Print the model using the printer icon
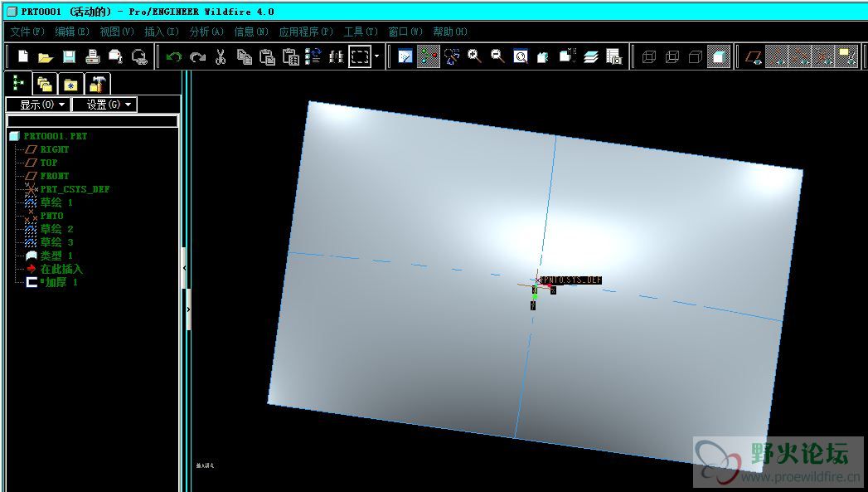 [93, 56]
